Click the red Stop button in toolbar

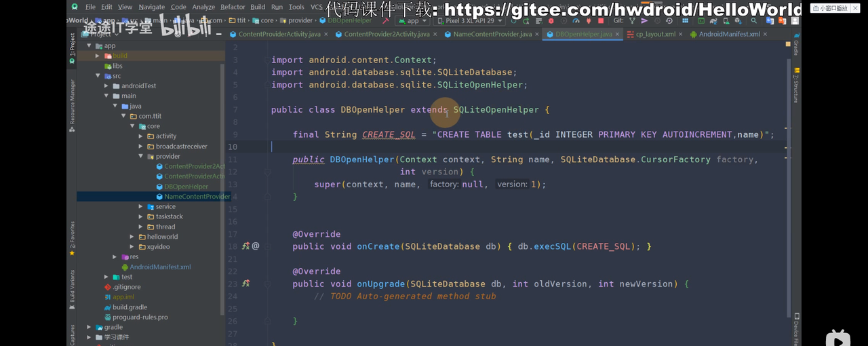tap(601, 20)
